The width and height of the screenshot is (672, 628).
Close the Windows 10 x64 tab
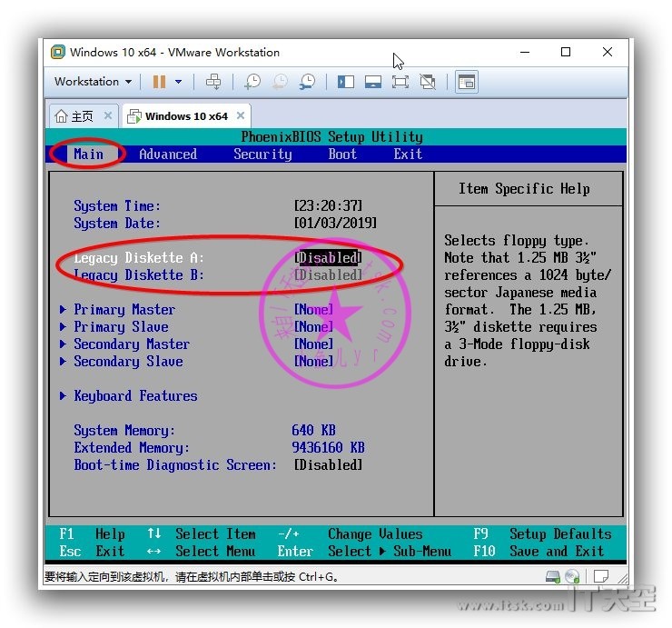pyautogui.click(x=241, y=115)
